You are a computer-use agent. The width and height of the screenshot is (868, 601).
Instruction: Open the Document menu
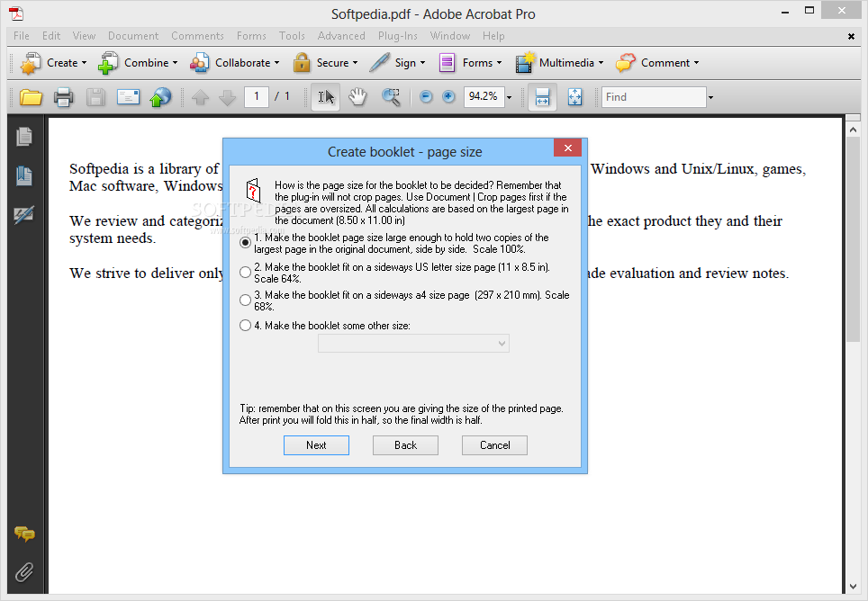tap(133, 36)
